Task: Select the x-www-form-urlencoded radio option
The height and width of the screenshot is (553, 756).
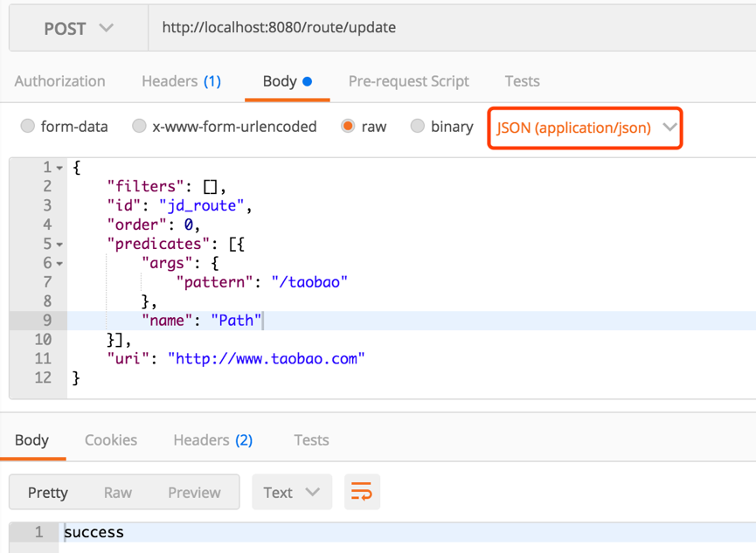Action: click(x=139, y=127)
